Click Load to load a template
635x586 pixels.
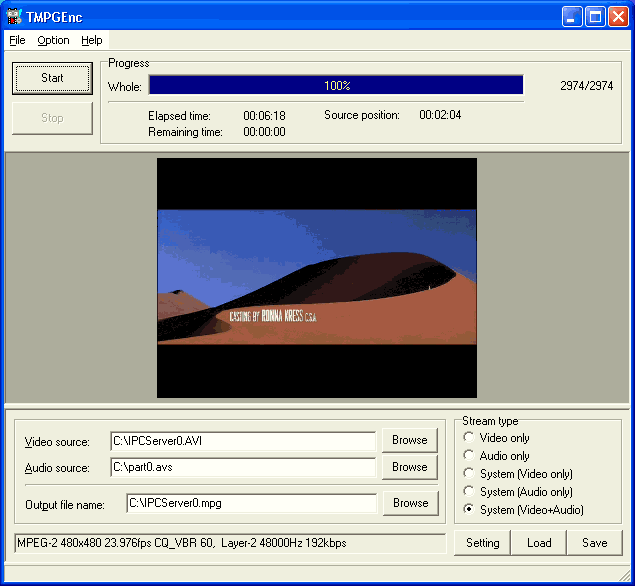coord(539,543)
